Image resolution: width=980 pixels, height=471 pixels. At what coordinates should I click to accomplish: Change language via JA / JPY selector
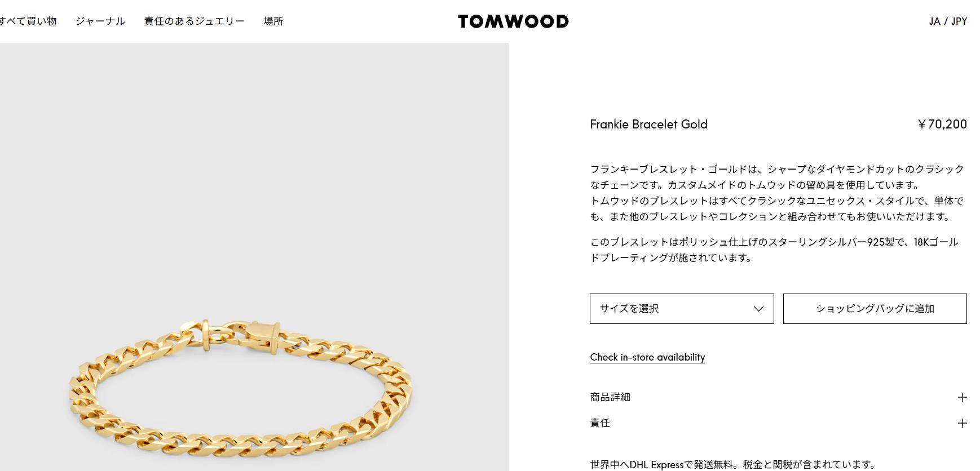tap(948, 21)
